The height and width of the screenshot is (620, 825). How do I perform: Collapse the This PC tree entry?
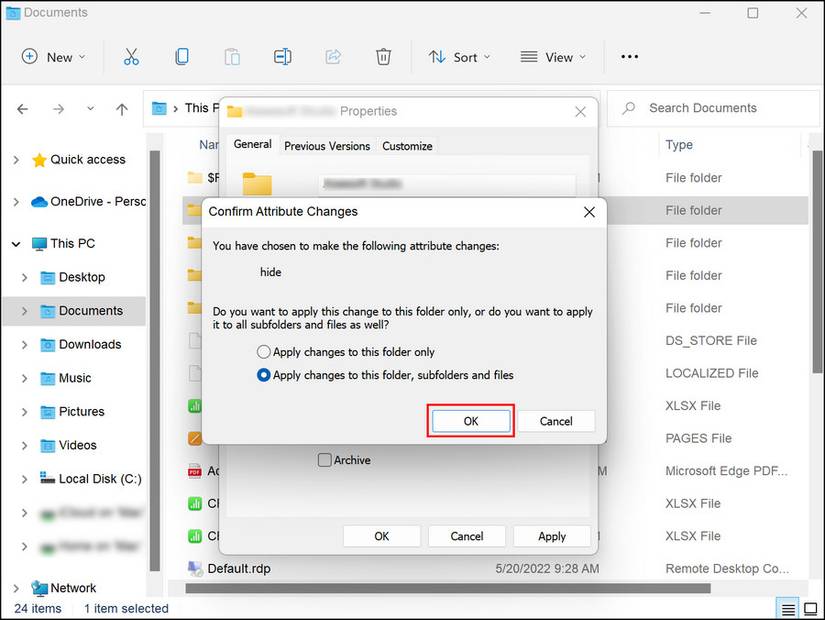16,243
